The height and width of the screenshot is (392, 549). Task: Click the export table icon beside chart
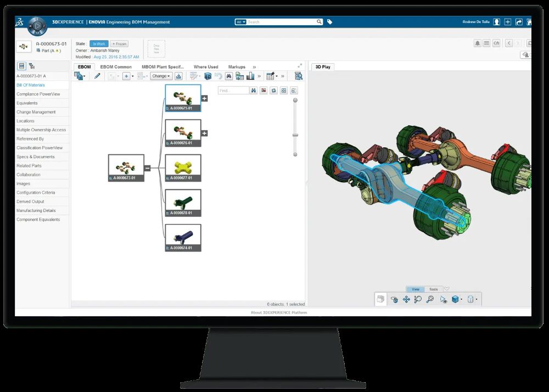pos(239,76)
